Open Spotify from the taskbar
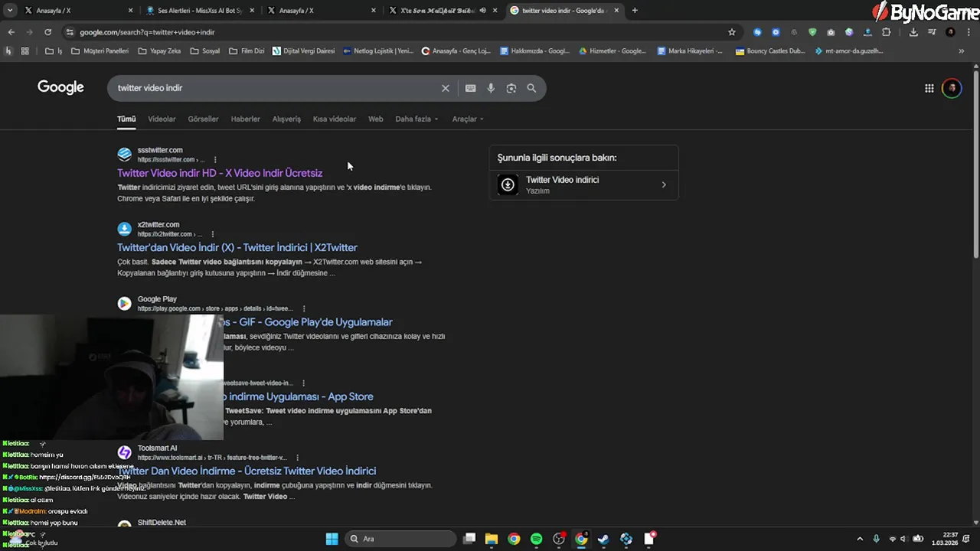 [x=536, y=539]
